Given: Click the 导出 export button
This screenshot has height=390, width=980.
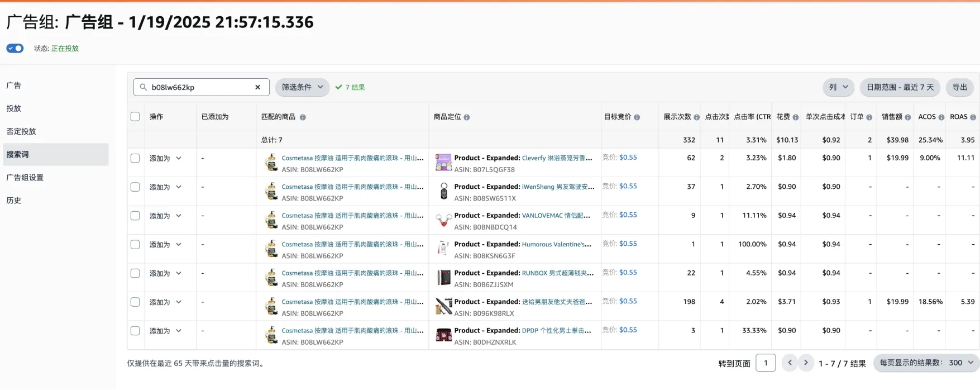Looking at the screenshot, I should click(x=959, y=87).
